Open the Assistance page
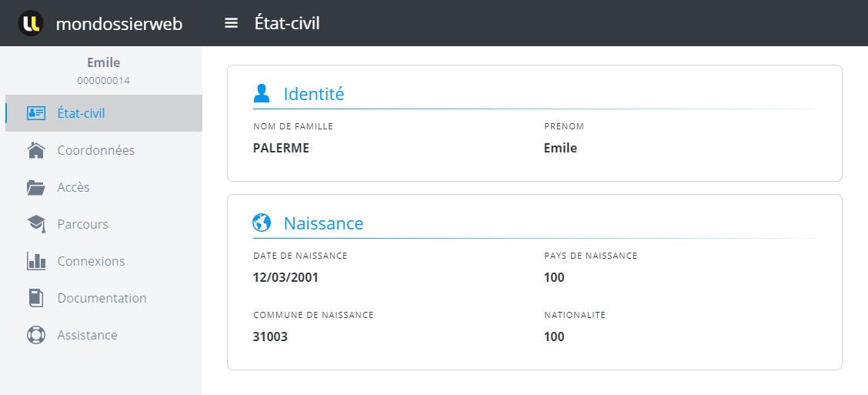The image size is (868, 395). (87, 335)
